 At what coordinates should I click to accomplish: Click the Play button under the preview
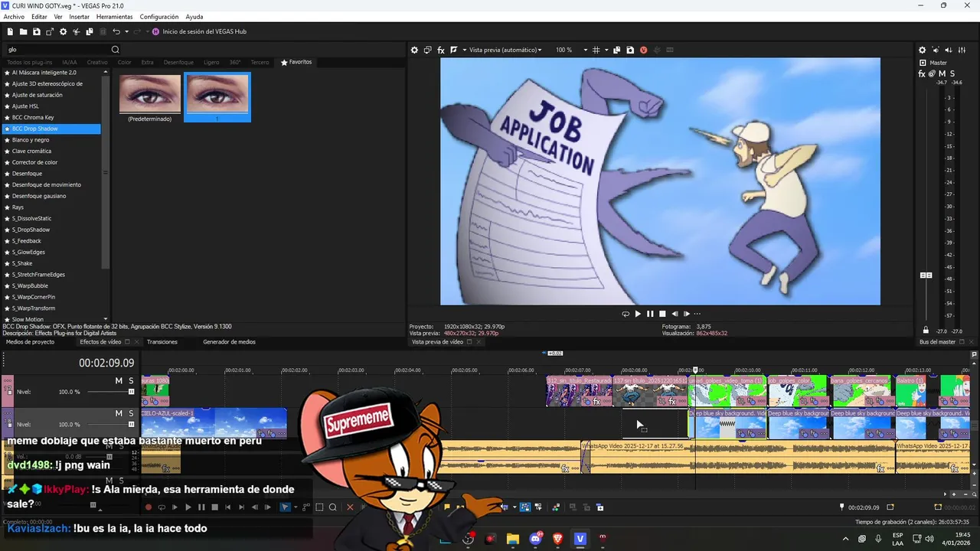tap(638, 314)
